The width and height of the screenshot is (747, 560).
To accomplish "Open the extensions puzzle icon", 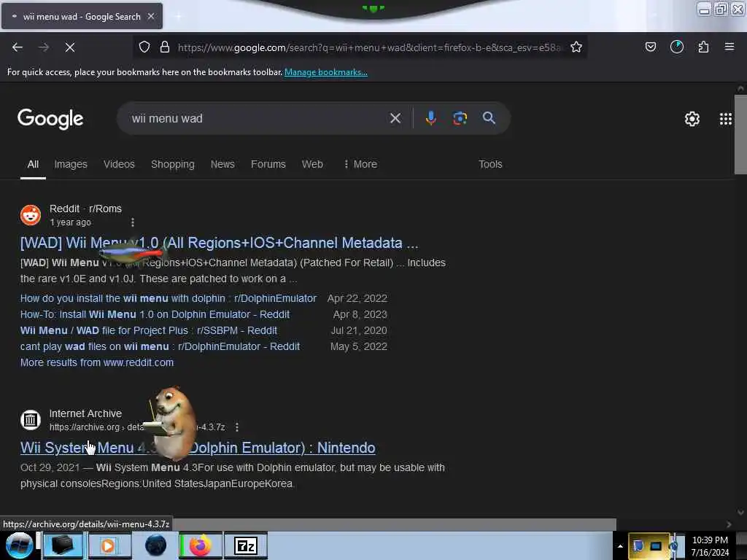I will coord(704,47).
